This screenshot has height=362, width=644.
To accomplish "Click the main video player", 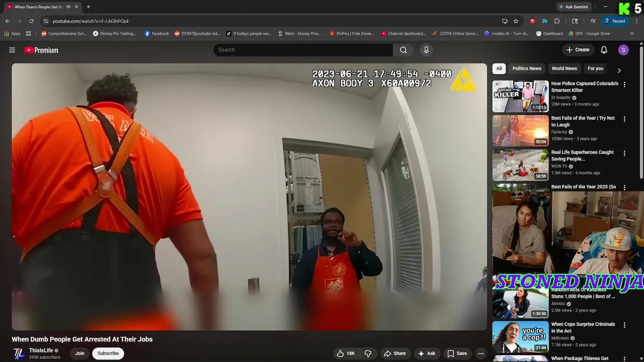I will coord(250,197).
